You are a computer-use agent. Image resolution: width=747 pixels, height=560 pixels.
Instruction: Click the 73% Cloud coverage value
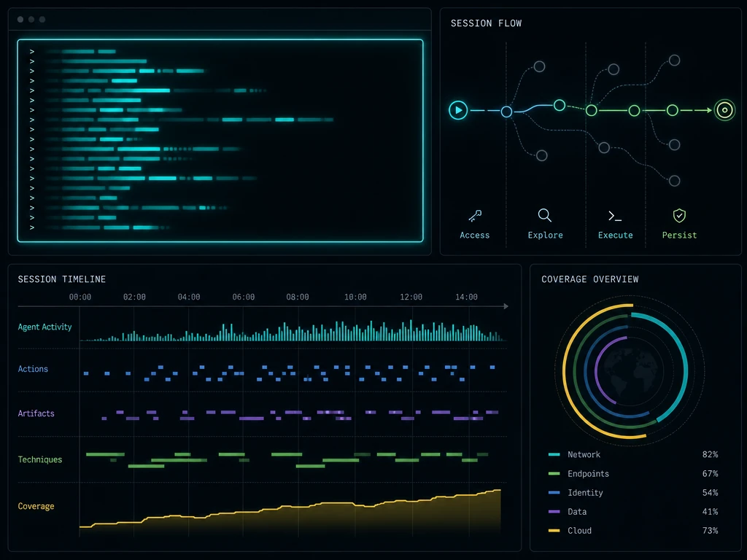click(710, 531)
